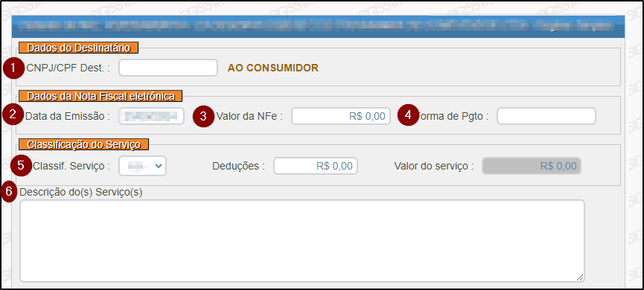Focus the CNPJ/CPF Dest. input field
The width and height of the screenshot is (644, 290).
[168, 68]
